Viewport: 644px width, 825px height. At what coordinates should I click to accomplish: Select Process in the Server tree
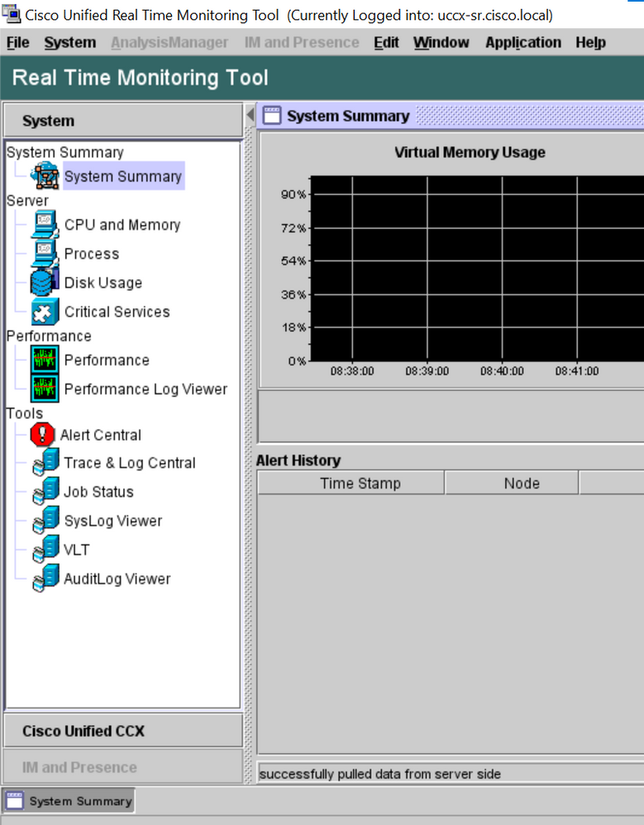click(92, 254)
